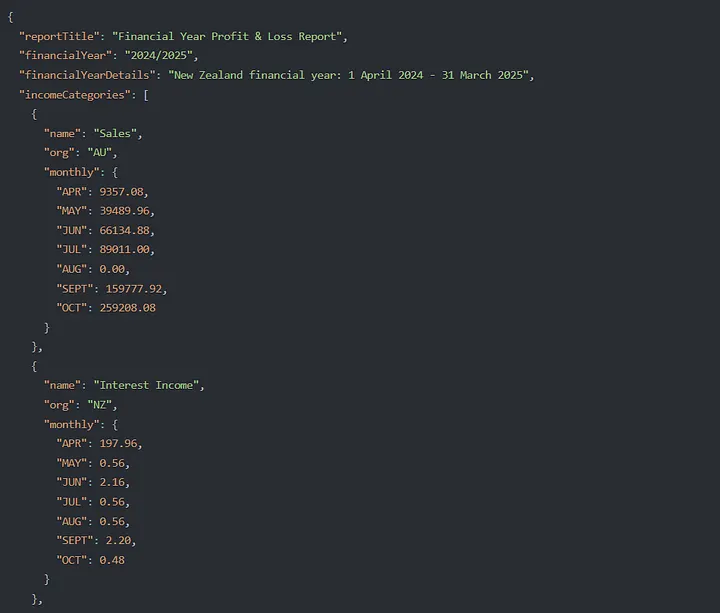Click the "2024/2025" financial year value
720x613 pixels.
click(160, 56)
